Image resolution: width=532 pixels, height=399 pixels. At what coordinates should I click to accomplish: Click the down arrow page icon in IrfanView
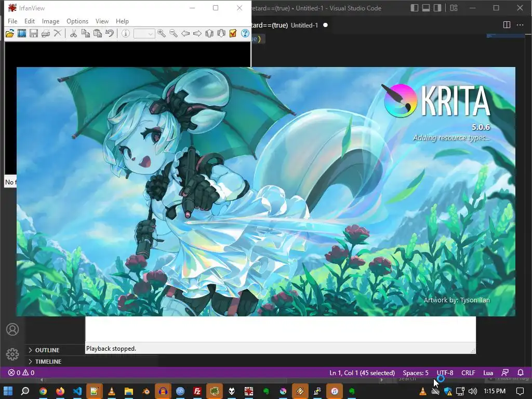coord(221,33)
